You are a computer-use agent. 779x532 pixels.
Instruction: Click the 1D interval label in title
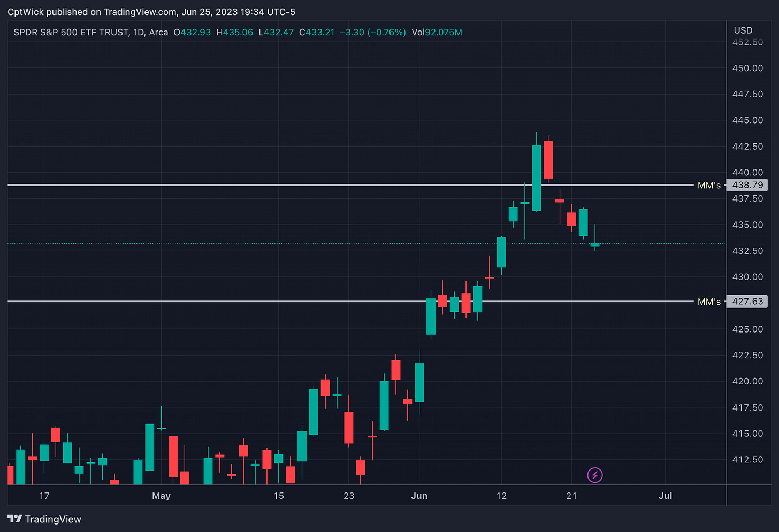click(138, 32)
